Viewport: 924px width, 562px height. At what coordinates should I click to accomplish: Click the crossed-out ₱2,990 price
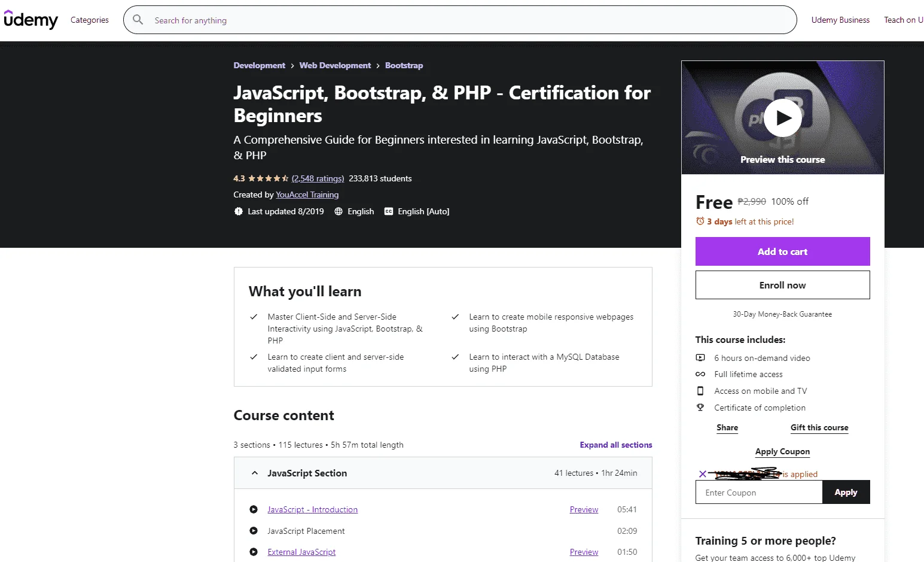tap(752, 202)
